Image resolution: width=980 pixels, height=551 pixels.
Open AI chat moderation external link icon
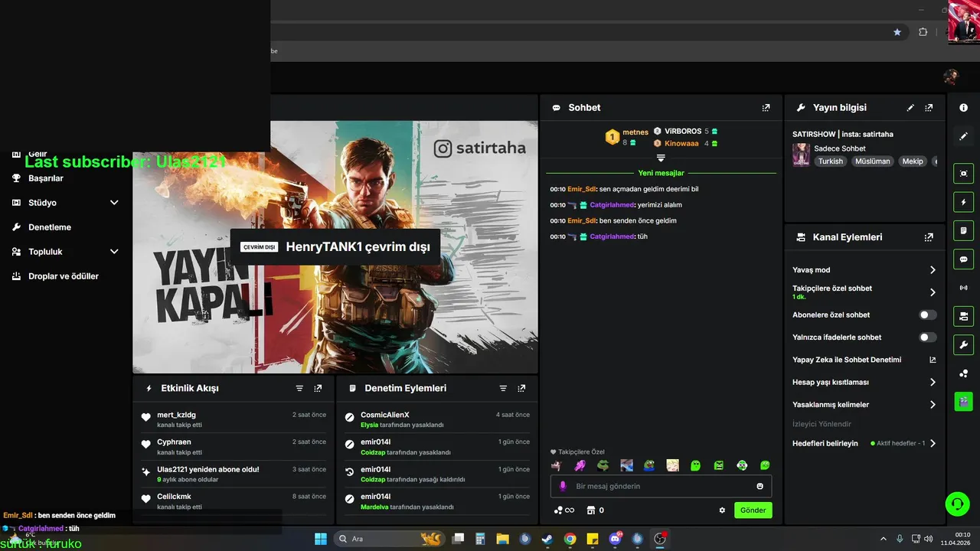(933, 360)
